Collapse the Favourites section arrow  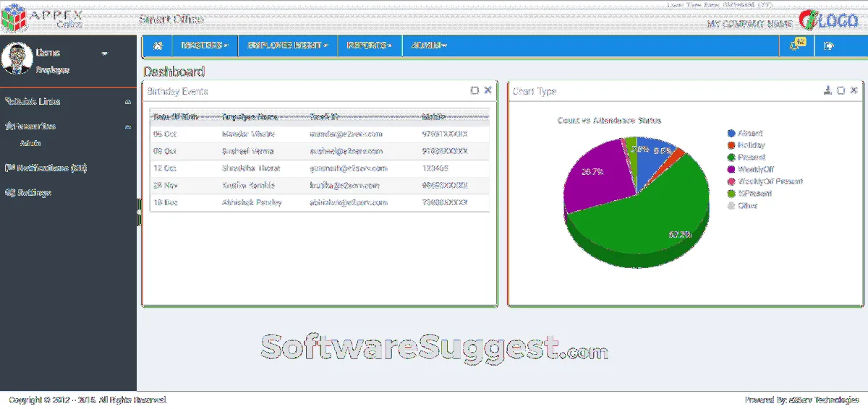(128, 126)
